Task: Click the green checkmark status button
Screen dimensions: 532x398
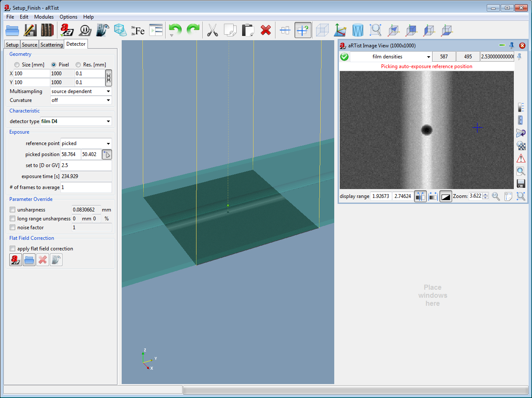Action: (344, 57)
